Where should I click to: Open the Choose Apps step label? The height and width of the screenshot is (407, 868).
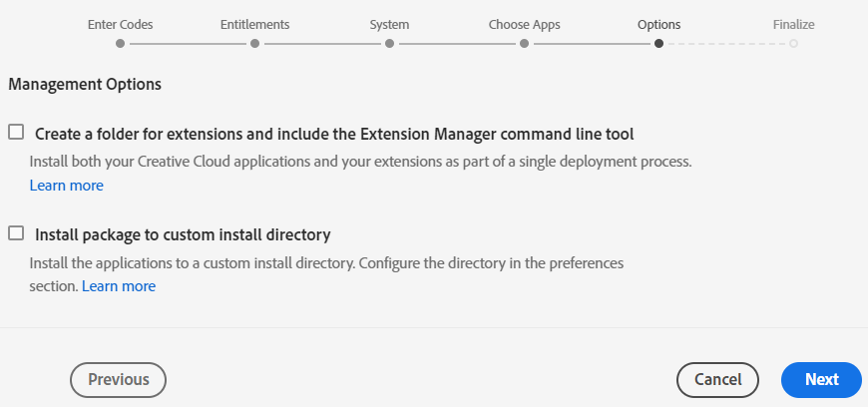point(524,24)
